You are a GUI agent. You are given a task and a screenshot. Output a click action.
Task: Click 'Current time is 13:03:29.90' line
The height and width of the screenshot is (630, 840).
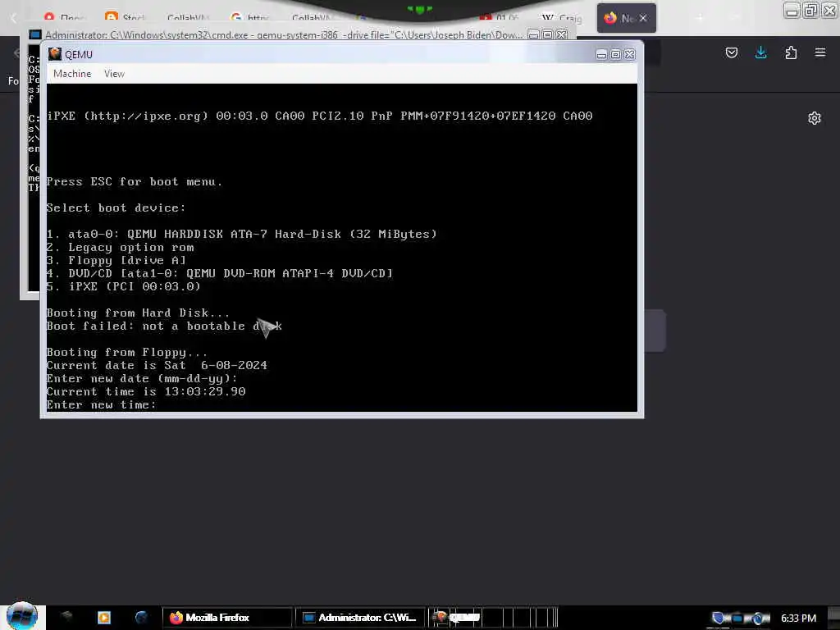pos(146,391)
